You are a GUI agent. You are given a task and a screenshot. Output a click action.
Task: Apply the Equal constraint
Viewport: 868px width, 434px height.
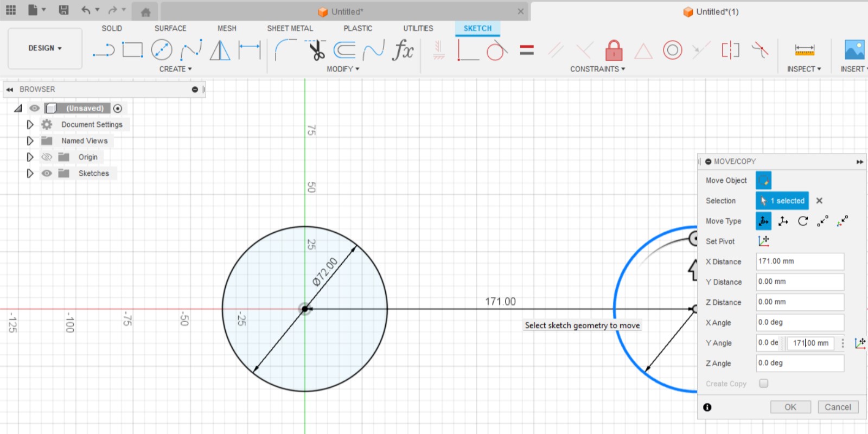(x=527, y=50)
